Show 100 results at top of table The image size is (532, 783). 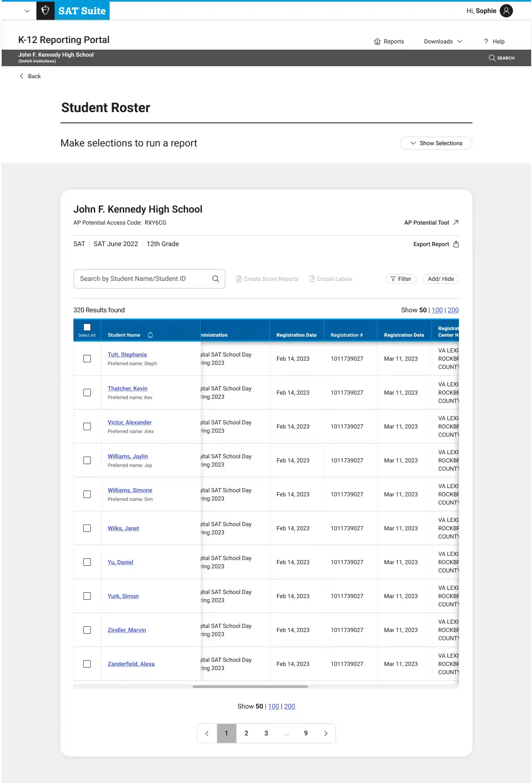tap(437, 310)
